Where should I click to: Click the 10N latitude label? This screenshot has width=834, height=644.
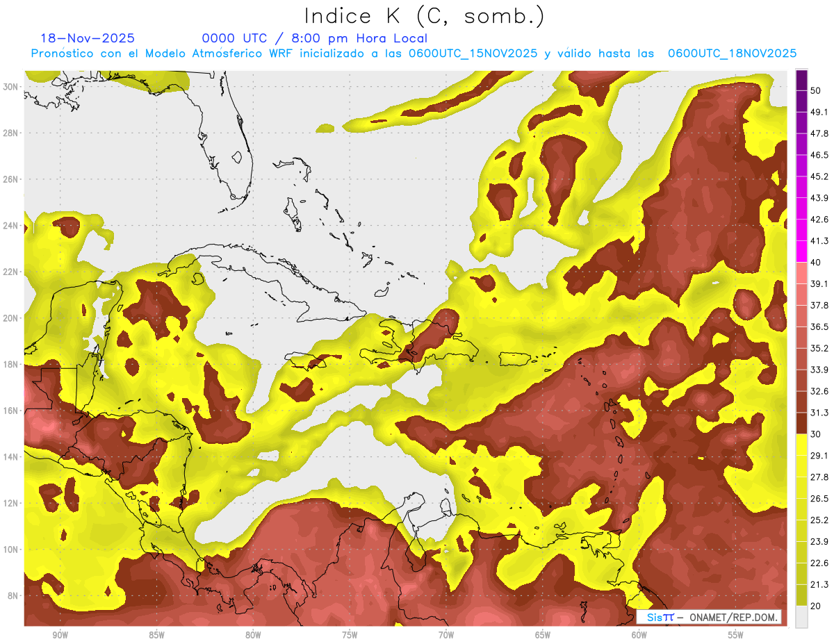pos(11,550)
